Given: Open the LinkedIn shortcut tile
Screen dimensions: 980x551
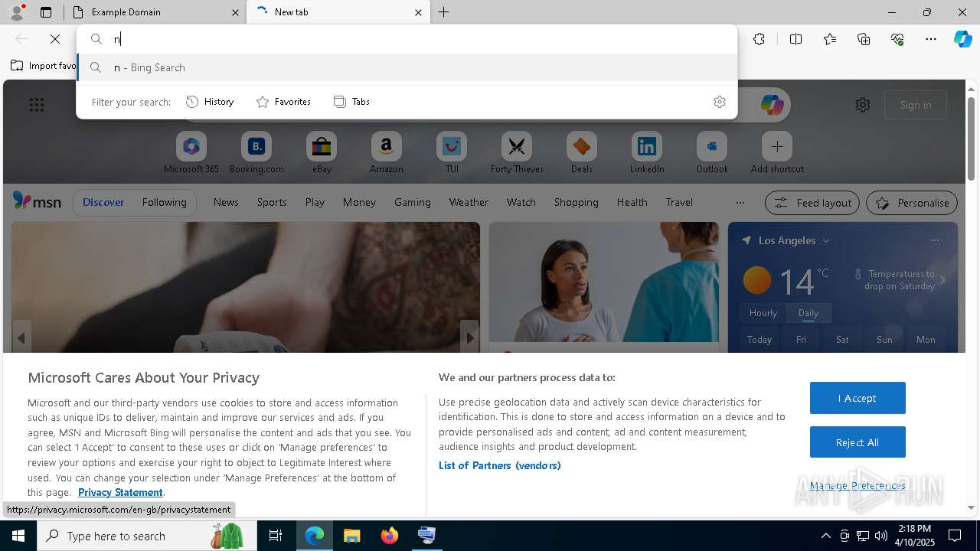Looking at the screenshot, I should 647,152.
